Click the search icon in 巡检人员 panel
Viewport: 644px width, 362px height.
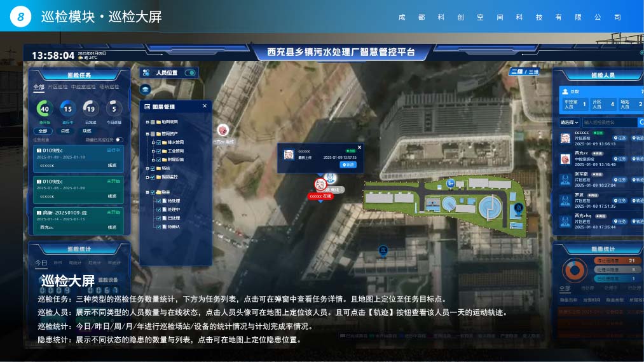click(x=640, y=122)
